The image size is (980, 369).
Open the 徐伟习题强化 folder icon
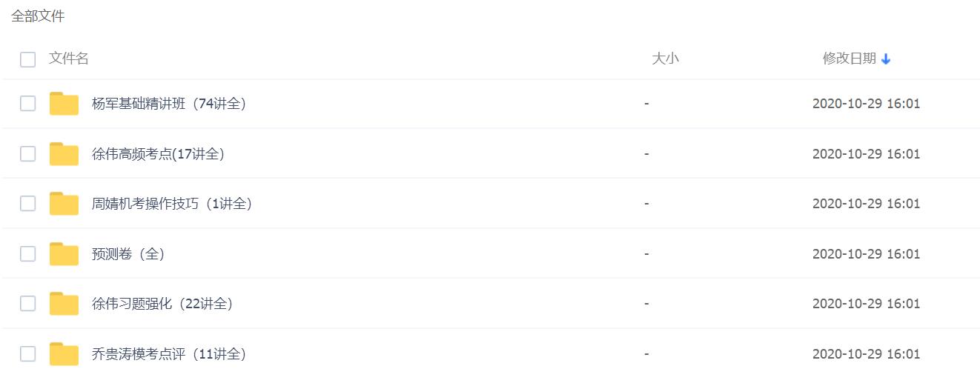64,303
